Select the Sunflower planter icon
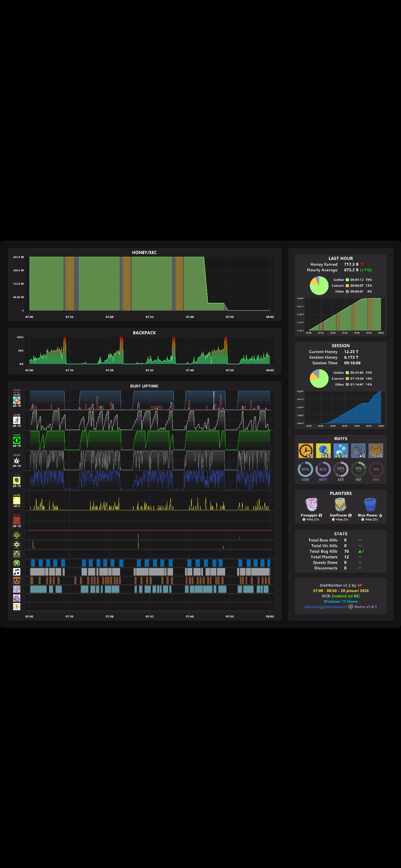The height and width of the screenshot is (868, 401). tap(340, 504)
